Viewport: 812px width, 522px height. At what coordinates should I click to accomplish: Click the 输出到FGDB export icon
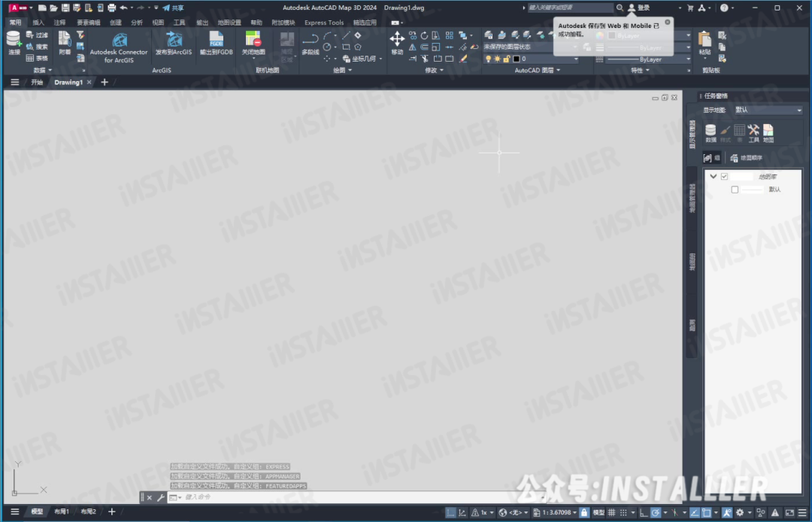(x=216, y=44)
